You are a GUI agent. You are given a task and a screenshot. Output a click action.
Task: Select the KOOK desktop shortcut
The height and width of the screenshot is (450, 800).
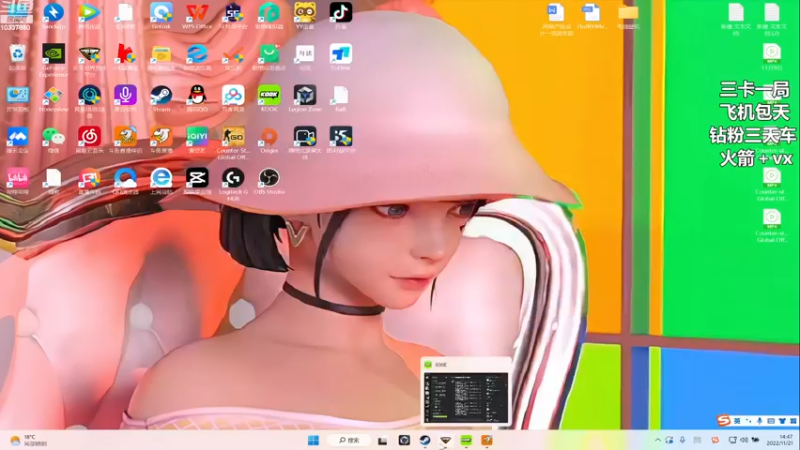[269, 98]
